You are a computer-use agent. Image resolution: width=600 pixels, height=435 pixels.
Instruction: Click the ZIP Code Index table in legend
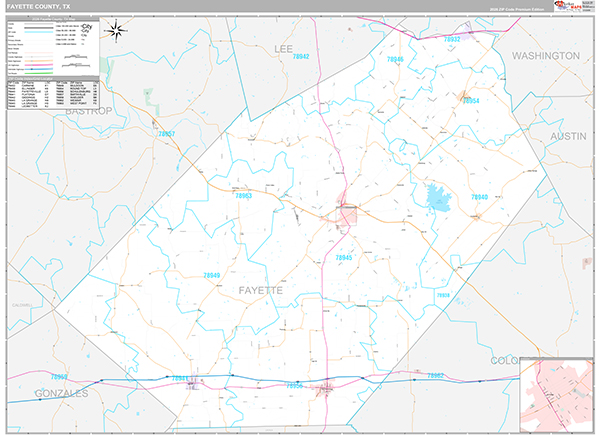(53, 94)
